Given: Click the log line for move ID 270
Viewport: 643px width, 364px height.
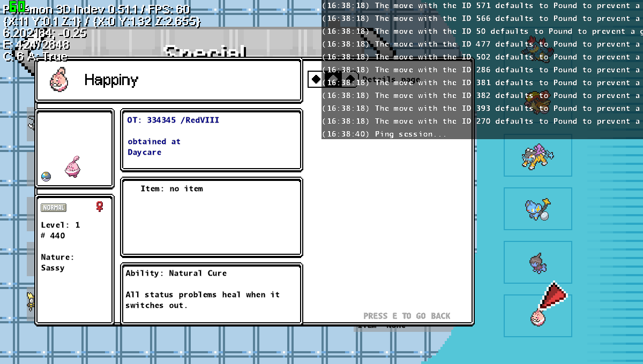Looking at the screenshot, I should pos(482,121).
